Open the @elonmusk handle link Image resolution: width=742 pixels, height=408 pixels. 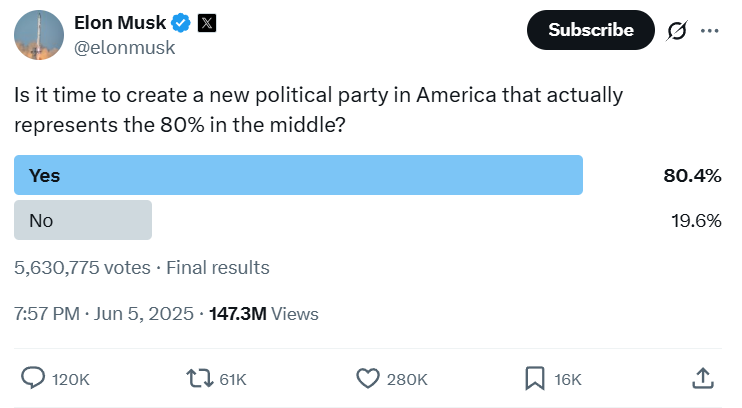(125, 47)
